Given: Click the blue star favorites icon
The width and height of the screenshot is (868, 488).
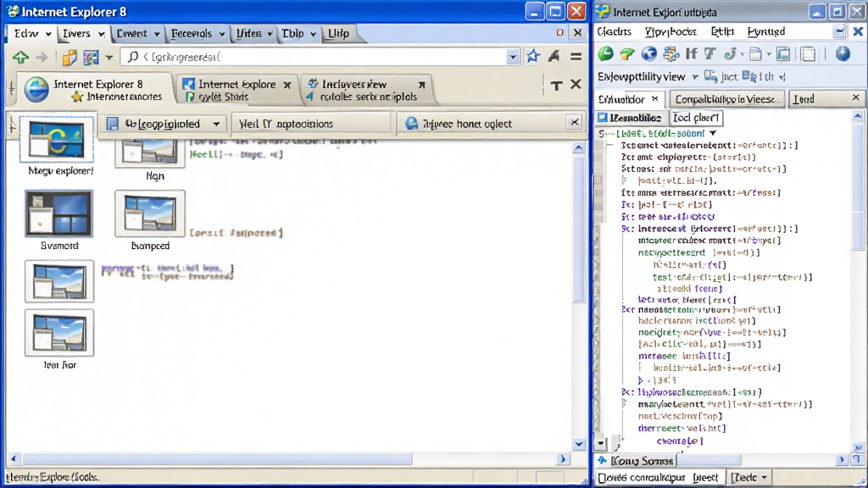Looking at the screenshot, I should click(x=532, y=56).
